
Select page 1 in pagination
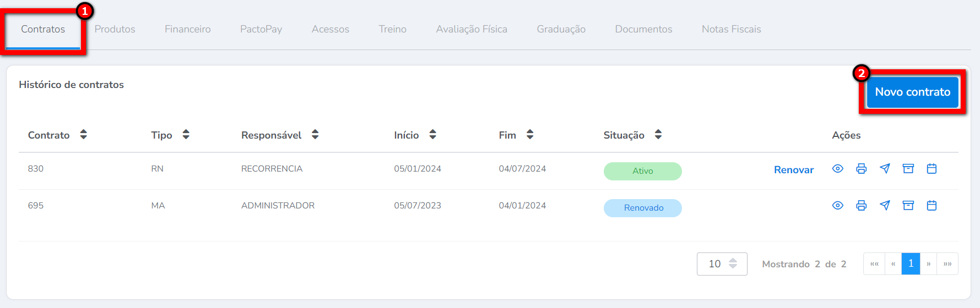911,264
